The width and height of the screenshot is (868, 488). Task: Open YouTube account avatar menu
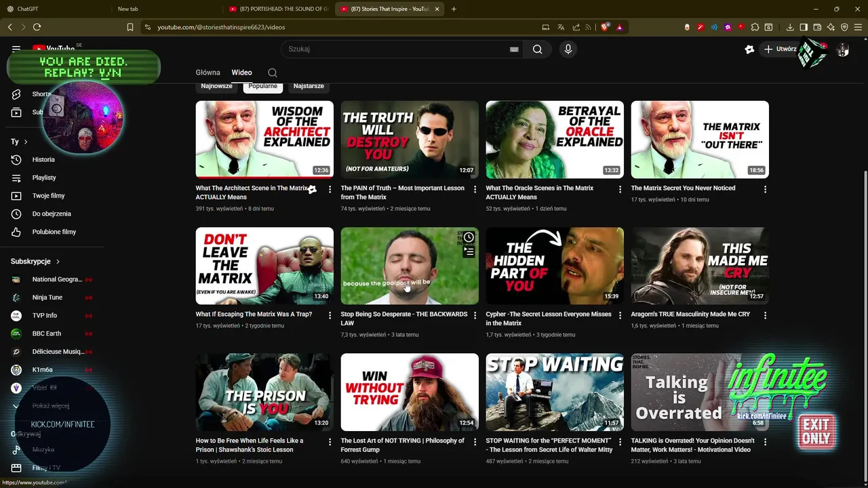click(843, 49)
